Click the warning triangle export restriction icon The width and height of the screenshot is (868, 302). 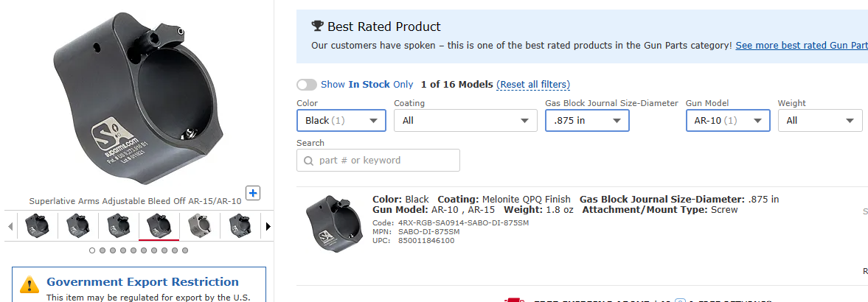[x=29, y=284]
